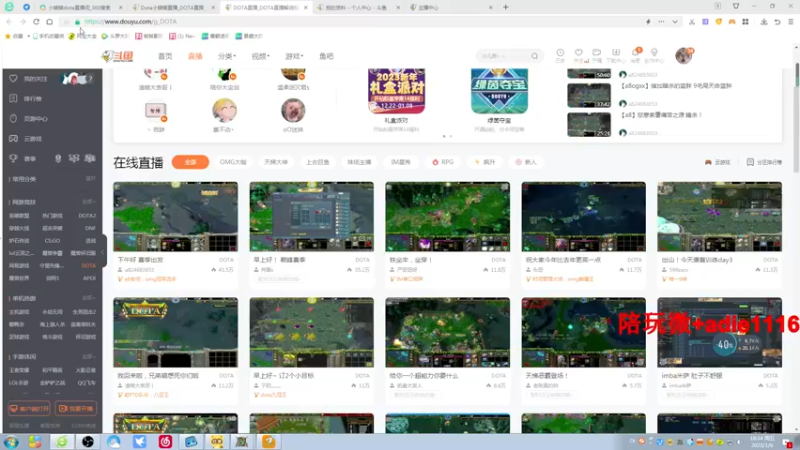The width and height of the screenshot is (800, 450).
Task: Expand the 游戏 games dropdown
Action: [x=294, y=56]
